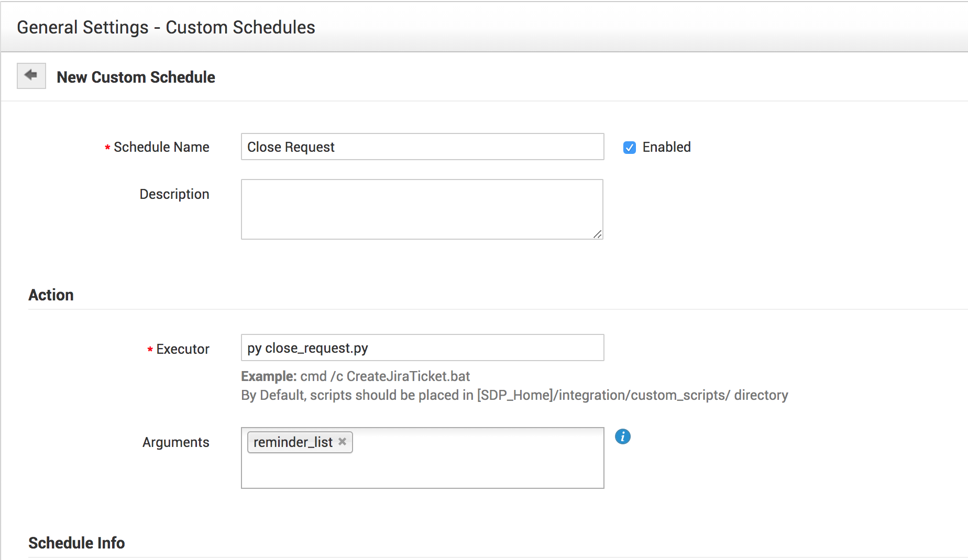
Task: Click the New Custom Schedule title
Action: click(x=136, y=77)
